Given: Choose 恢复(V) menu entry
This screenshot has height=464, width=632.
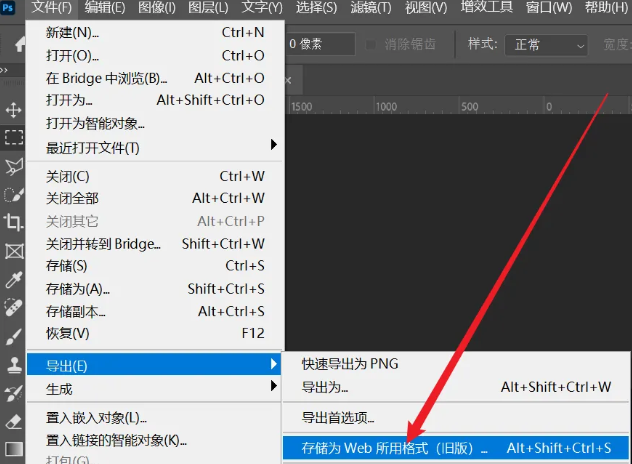Looking at the screenshot, I should [155, 333].
